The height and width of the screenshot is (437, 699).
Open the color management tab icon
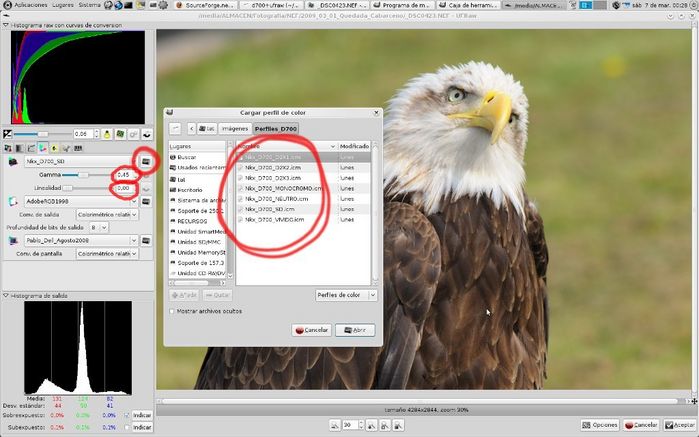[x=43, y=148]
